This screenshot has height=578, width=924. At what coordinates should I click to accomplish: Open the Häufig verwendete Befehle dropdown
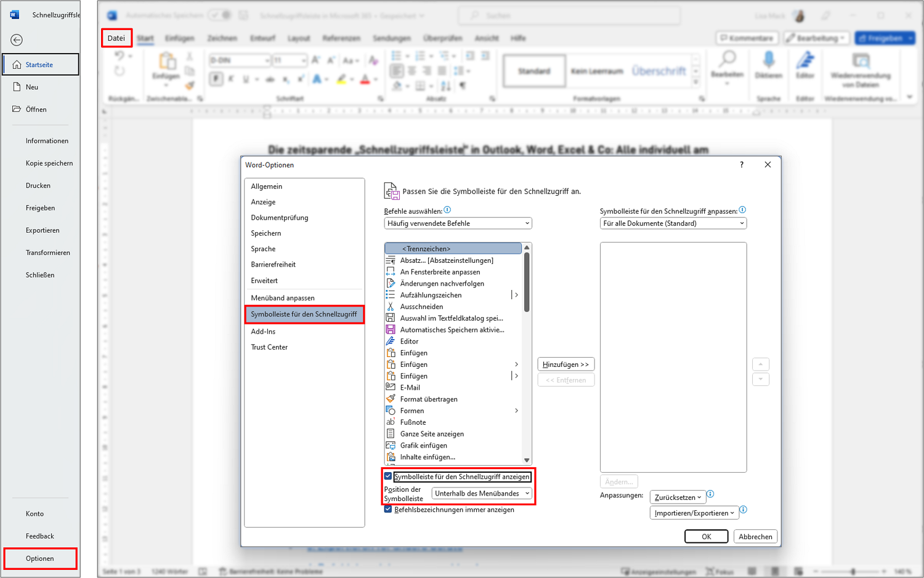[x=458, y=223]
